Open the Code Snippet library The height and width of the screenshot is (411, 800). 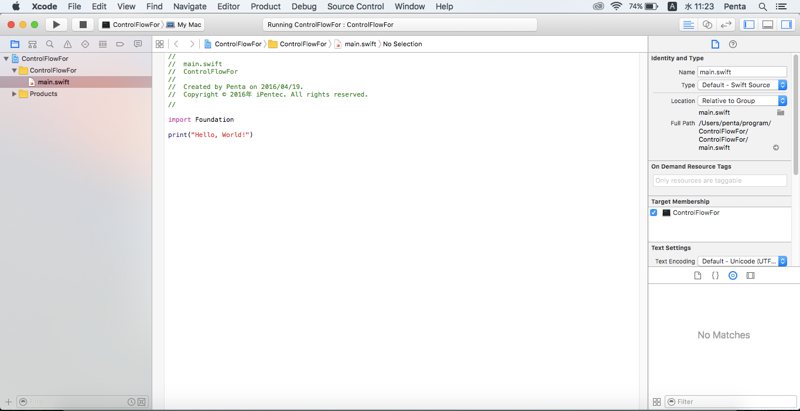coord(715,275)
